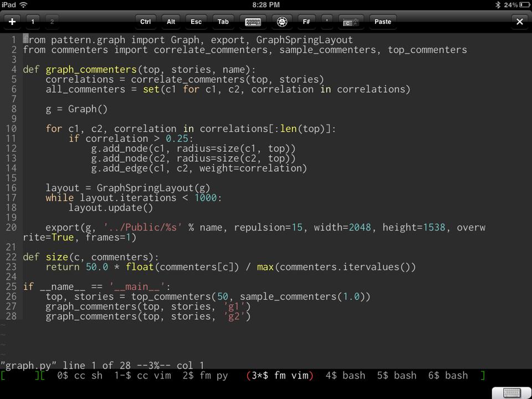Tap the Tab key button
The height and width of the screenshot is (399, 532).
point(223,22)
